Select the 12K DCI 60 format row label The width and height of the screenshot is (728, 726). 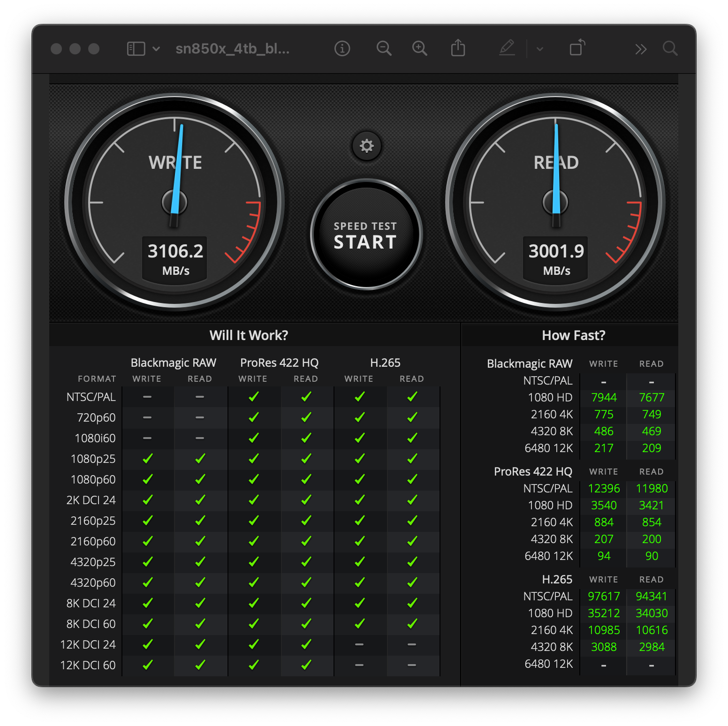[88, 665]
